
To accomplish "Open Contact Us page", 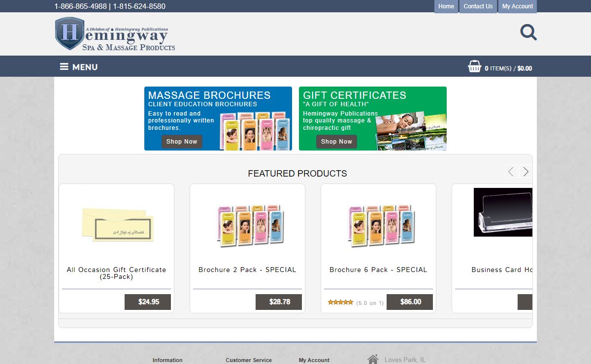I will click(478, 6).
